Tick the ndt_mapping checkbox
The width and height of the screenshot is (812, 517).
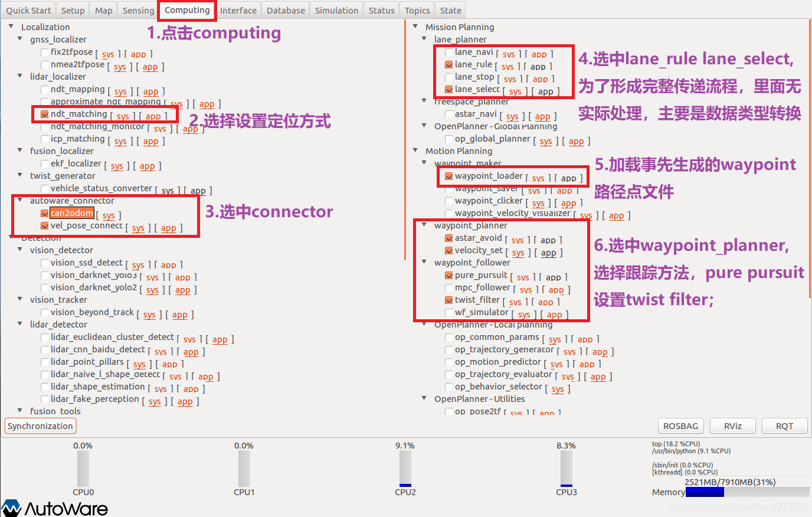pyautogui.click(x=45, y=90)
